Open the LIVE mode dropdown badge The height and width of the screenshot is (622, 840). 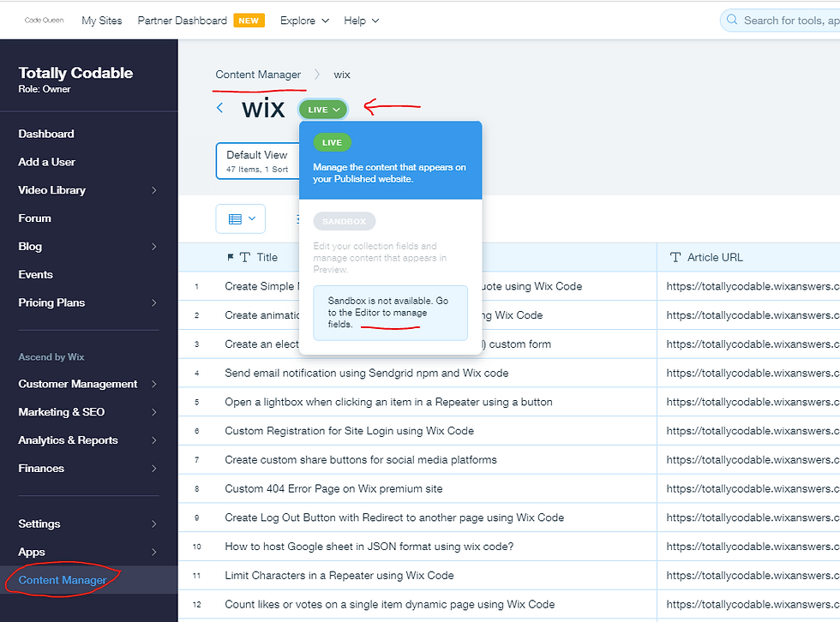click(x=324, y=110)
